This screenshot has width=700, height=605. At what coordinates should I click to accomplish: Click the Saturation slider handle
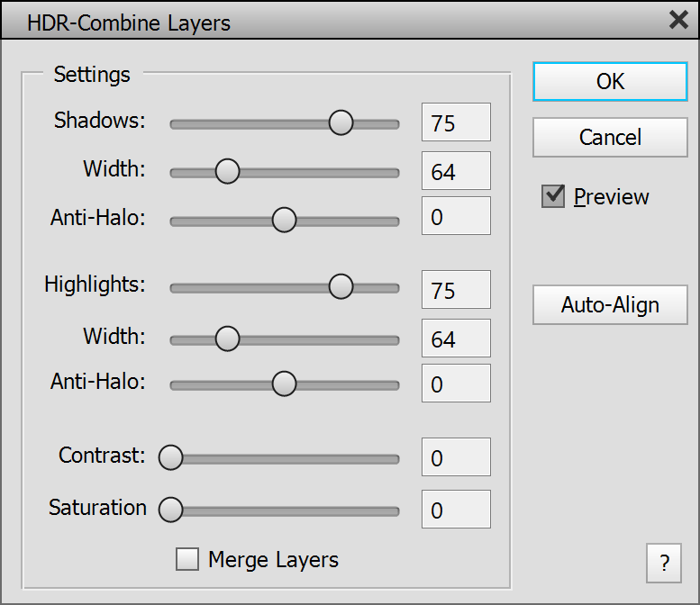tap(170, 510)
